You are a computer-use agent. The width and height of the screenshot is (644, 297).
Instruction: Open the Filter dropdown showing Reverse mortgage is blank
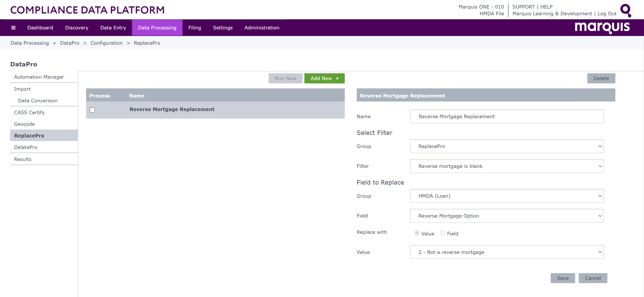(x=507, y=166)
